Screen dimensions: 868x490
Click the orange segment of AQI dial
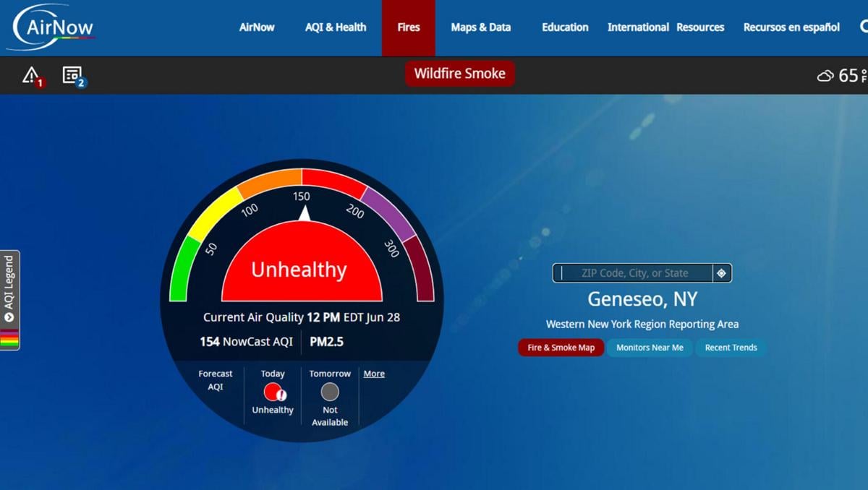click(271, 184)
